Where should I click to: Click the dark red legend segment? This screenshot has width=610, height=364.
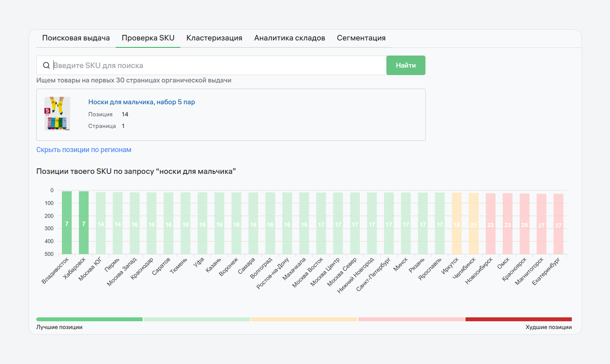click(x=518, y=319)
